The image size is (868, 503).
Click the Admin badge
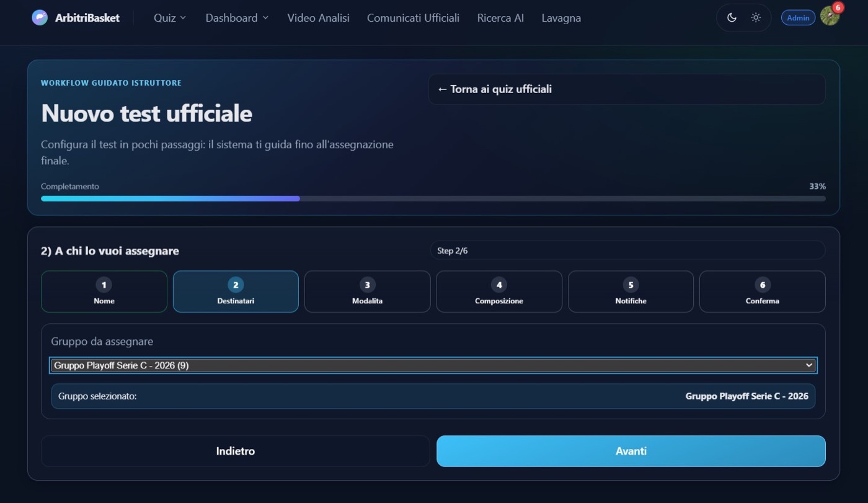(x=798, y=18)
